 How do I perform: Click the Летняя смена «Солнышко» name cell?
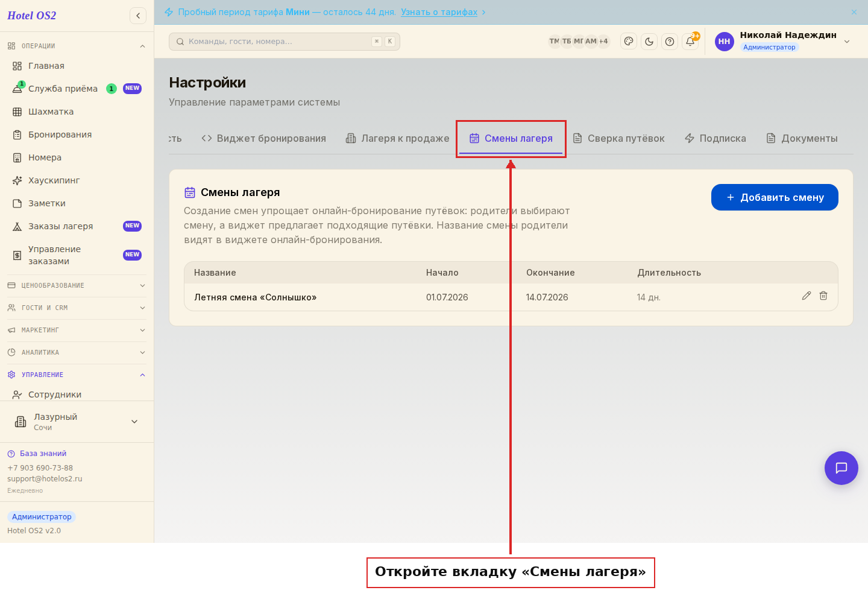(256, 297)
